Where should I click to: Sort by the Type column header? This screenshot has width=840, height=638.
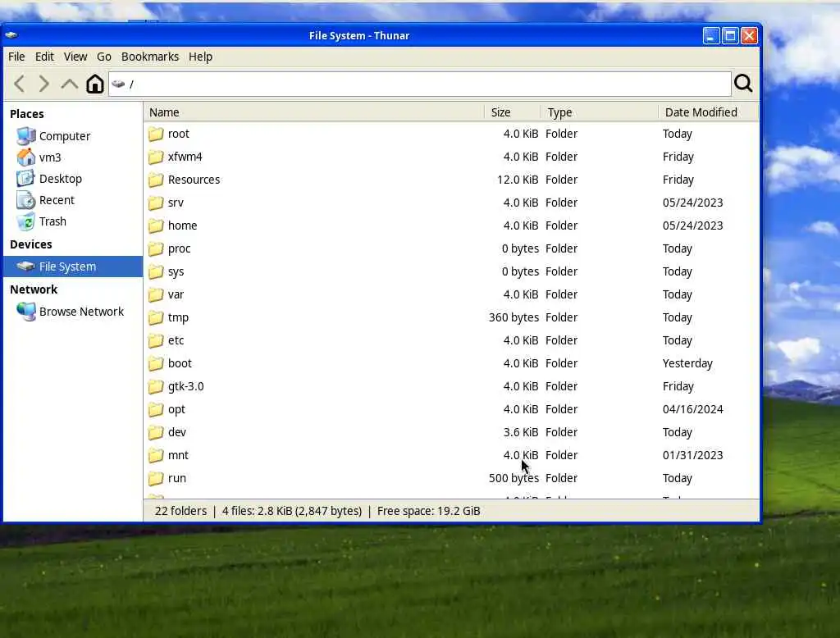(x=600, y=112)
